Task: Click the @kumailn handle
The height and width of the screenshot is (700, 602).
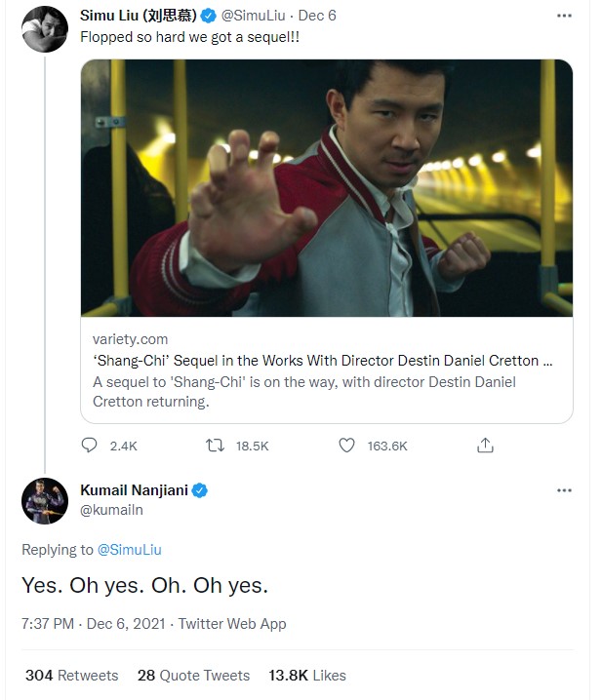Action: point(112,510)
